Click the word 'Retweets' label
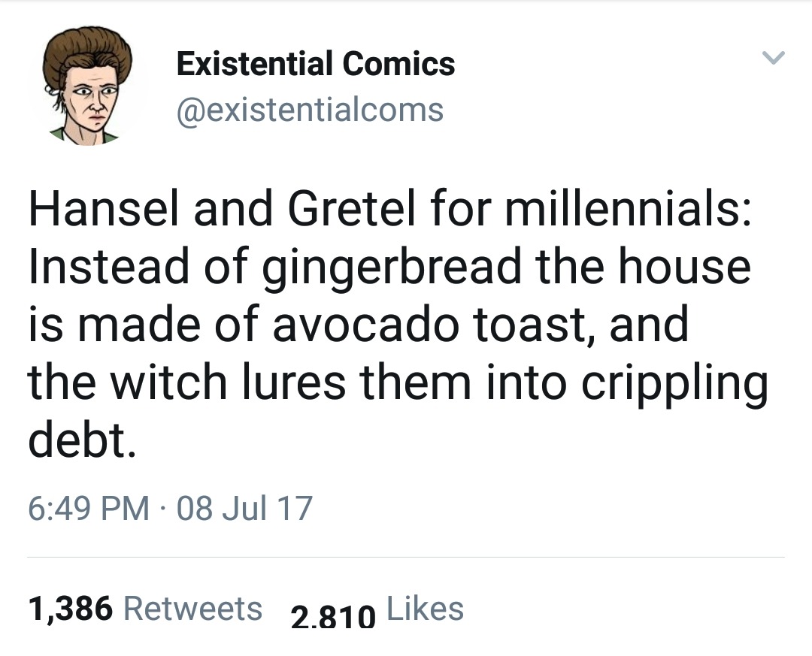Image resolution: width=812 pixels, height=656 pixels. pyautogui.click(x=192, y=608)
